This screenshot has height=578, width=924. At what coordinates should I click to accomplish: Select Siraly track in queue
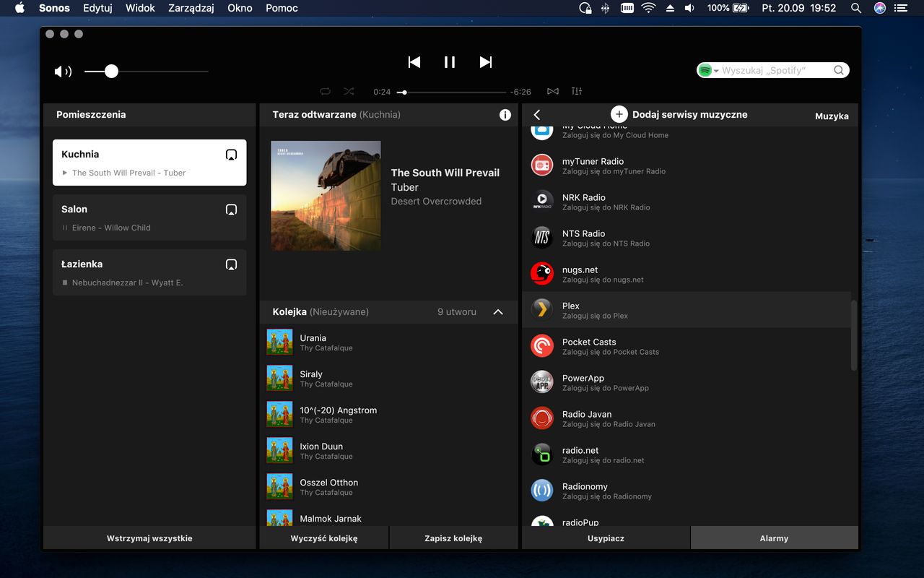[388, 379]
